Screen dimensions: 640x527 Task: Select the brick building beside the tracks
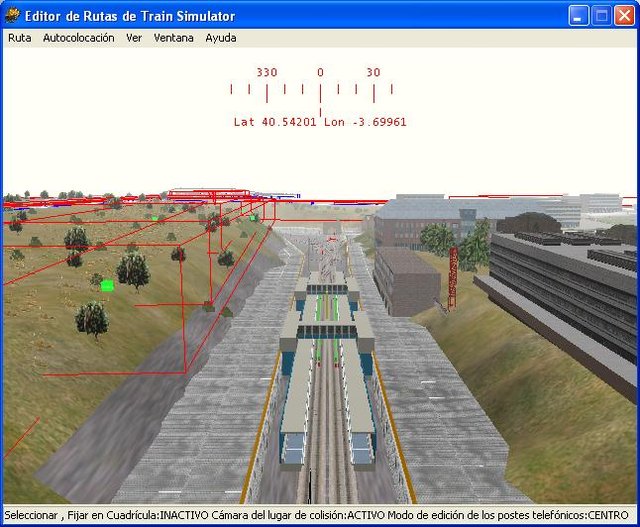pos(407,278)
